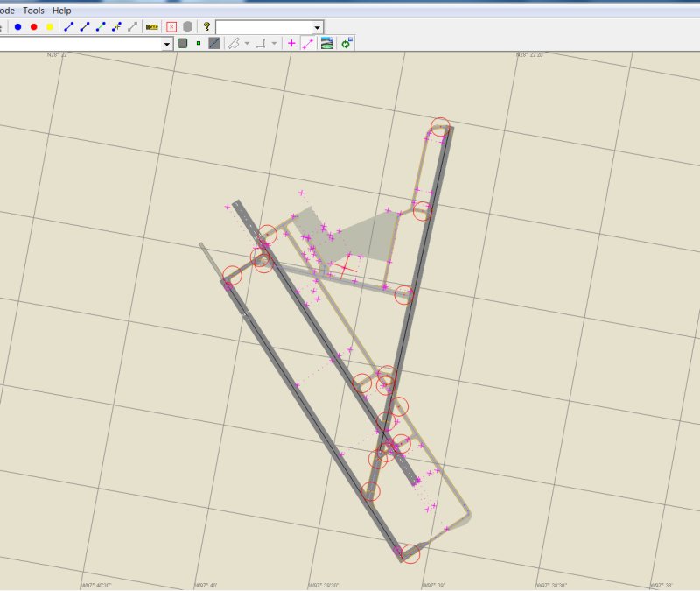
Task: Click the dark diagonal line square button
Action: 214,43
